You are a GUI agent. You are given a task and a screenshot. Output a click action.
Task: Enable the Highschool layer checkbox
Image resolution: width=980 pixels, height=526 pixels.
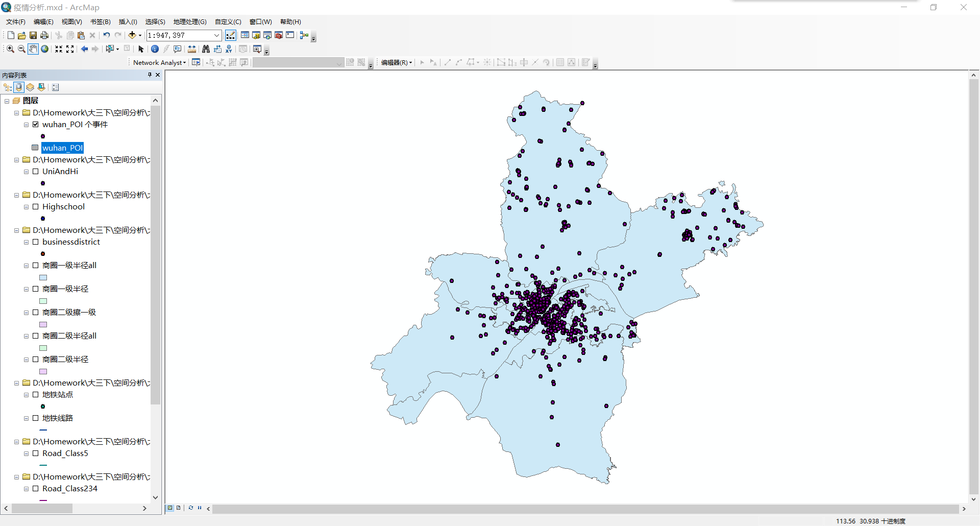pyautogui.click(x=36, y=207)
